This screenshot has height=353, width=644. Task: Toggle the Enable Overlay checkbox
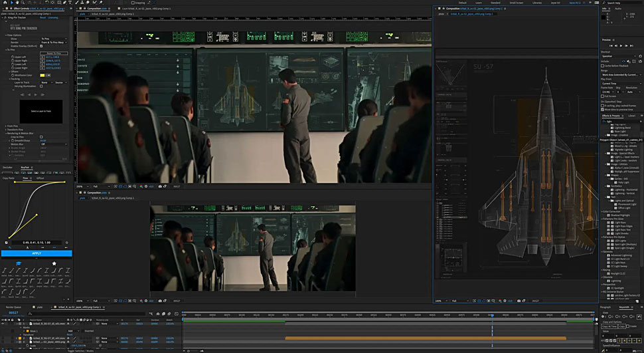41,46
